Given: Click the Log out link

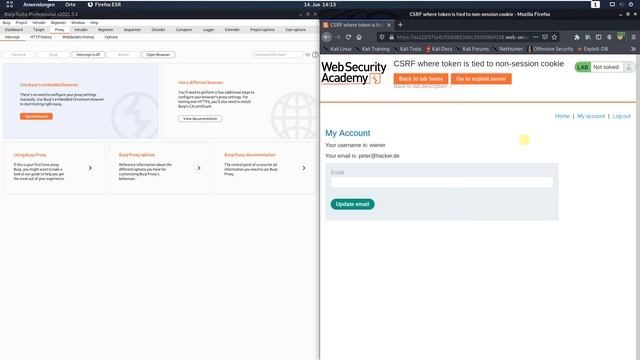Looking at the screenshot, I should pyautogui.click(x=622, y=116).
